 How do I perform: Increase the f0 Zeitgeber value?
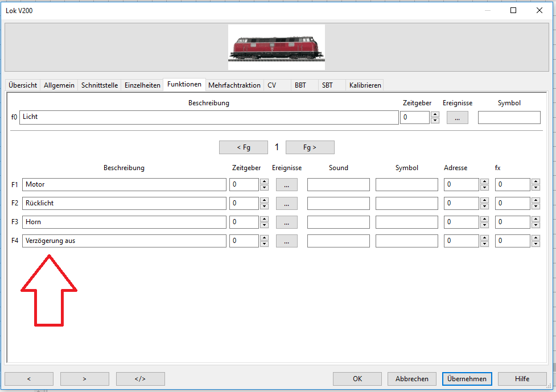tap(435, 114)
